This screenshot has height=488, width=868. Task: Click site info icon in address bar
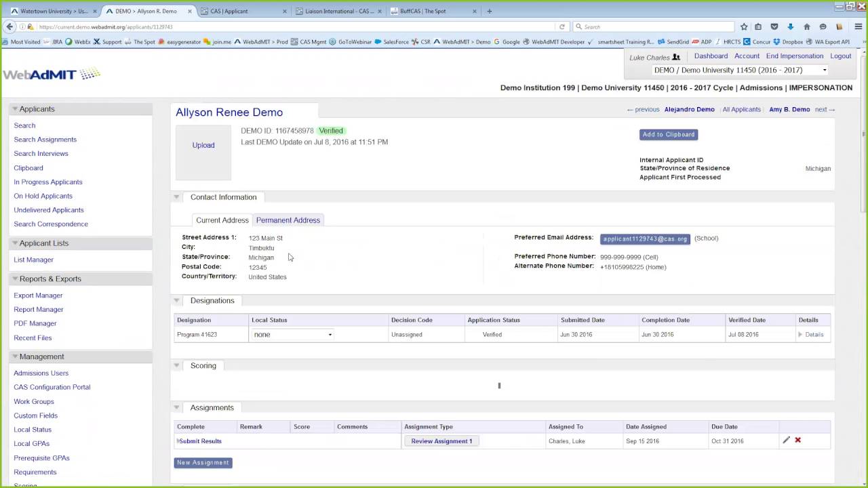(22, 26)
